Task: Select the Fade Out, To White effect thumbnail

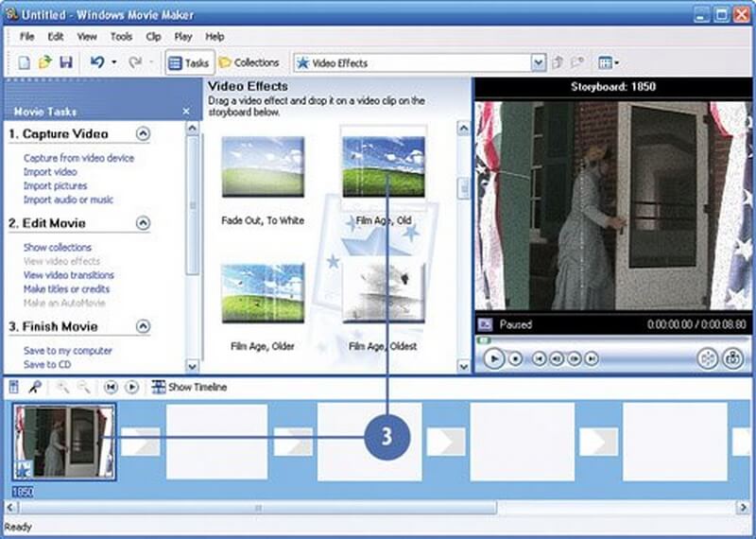Action: point(263,166)
